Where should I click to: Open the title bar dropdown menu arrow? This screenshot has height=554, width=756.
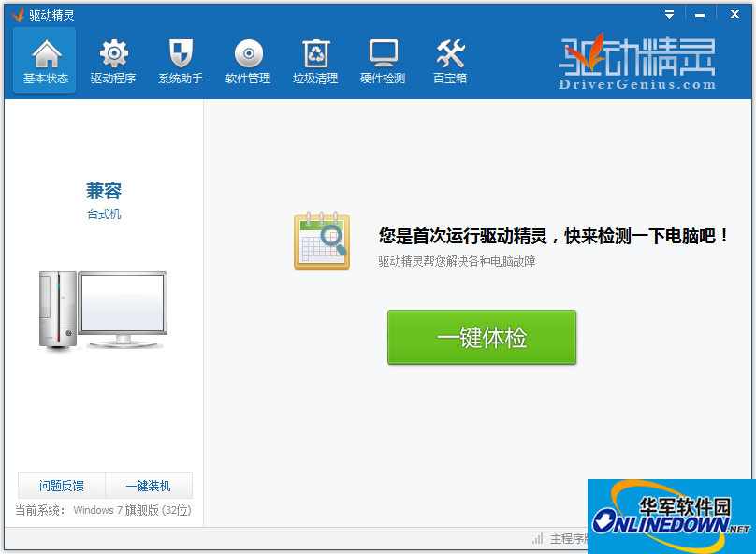click(669, 14)
